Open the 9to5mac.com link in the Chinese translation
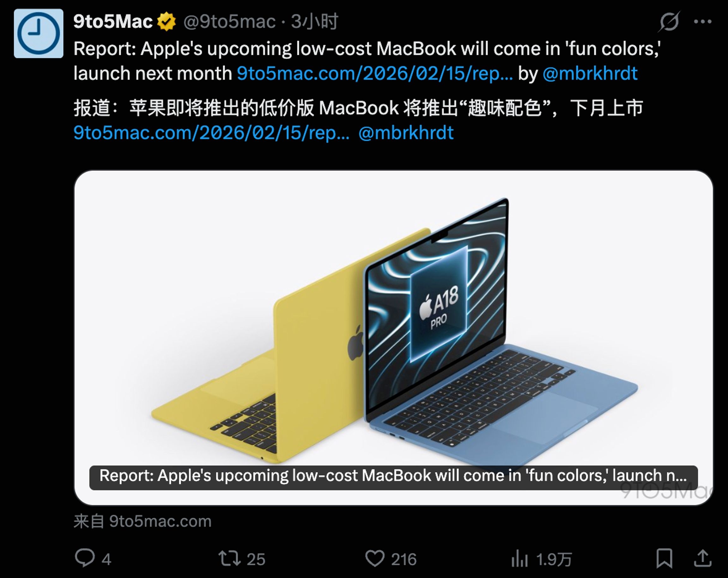The width and height of the screenshot is (728, 578). pyautogui.click(x=211, y=133)
